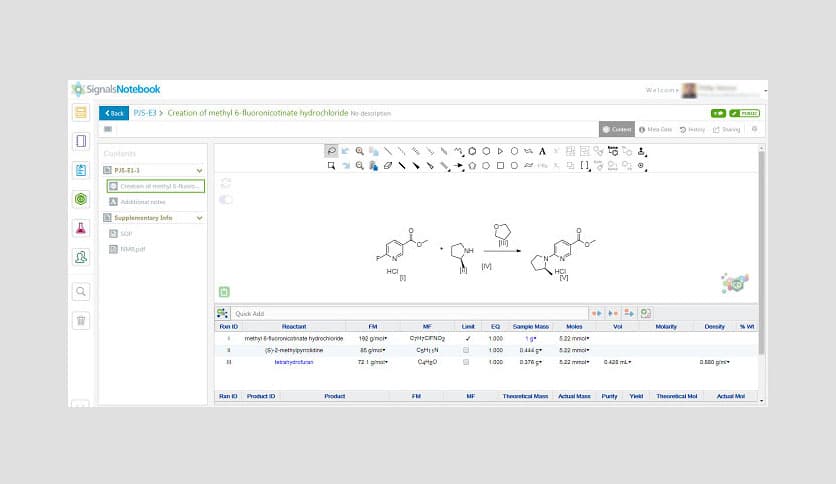Switch to the Content tab
The image size is (836, 484).
616,130
